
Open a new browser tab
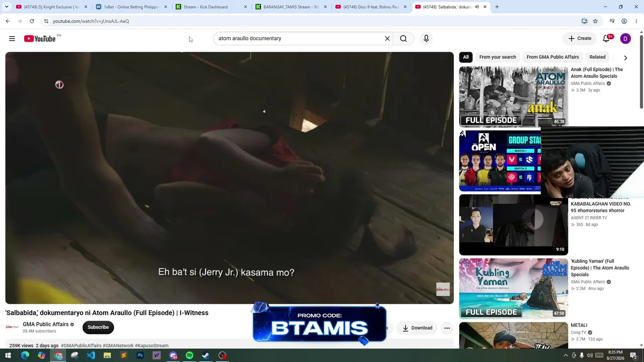(497, 7)
